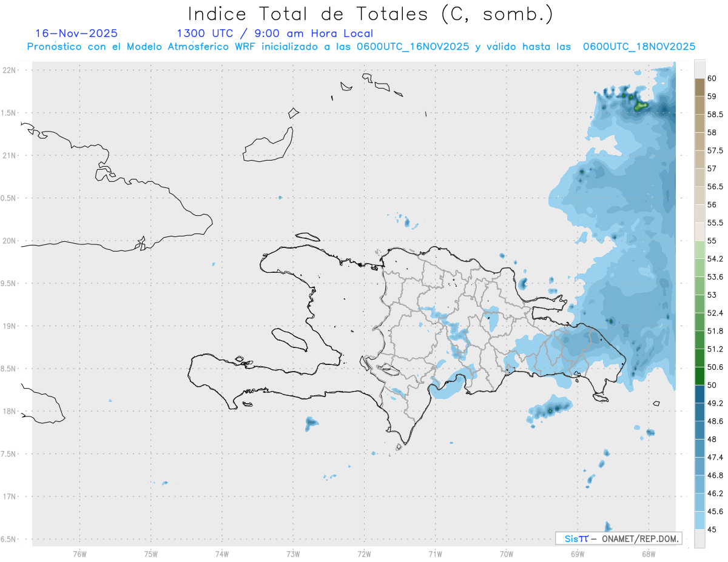Click the colorbar value '57.5'
728x562 pixels.
pyautogui.click(x=715, y=150)
